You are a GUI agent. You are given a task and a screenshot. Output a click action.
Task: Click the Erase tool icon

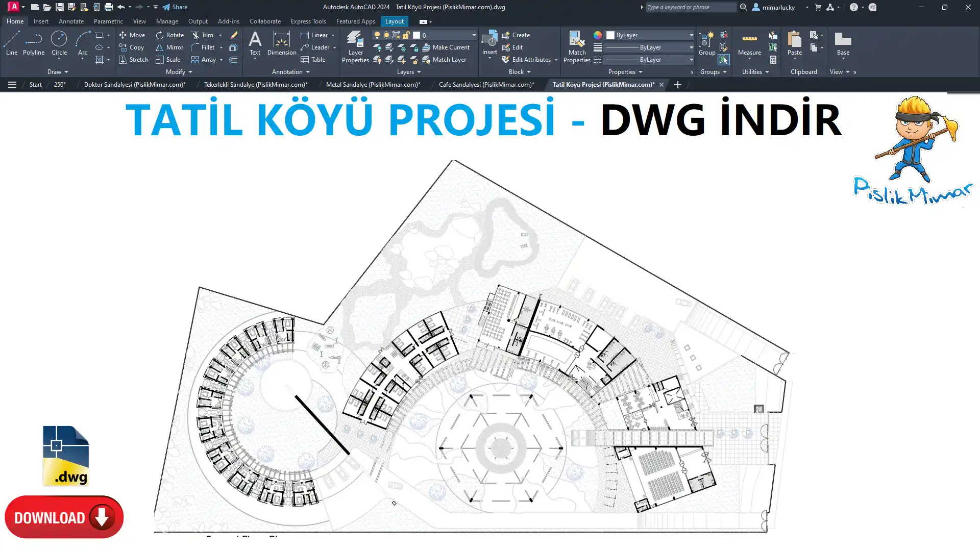tap(233, 35)
